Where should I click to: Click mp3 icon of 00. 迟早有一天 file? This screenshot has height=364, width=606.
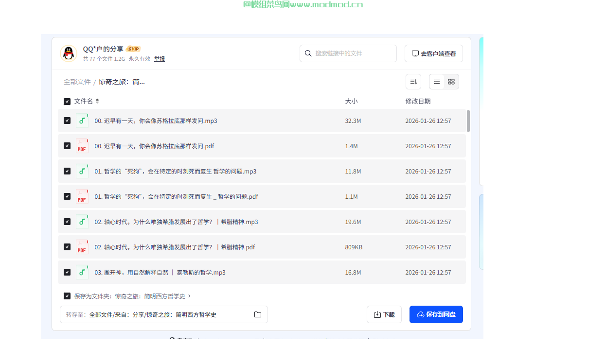[82, 121]
